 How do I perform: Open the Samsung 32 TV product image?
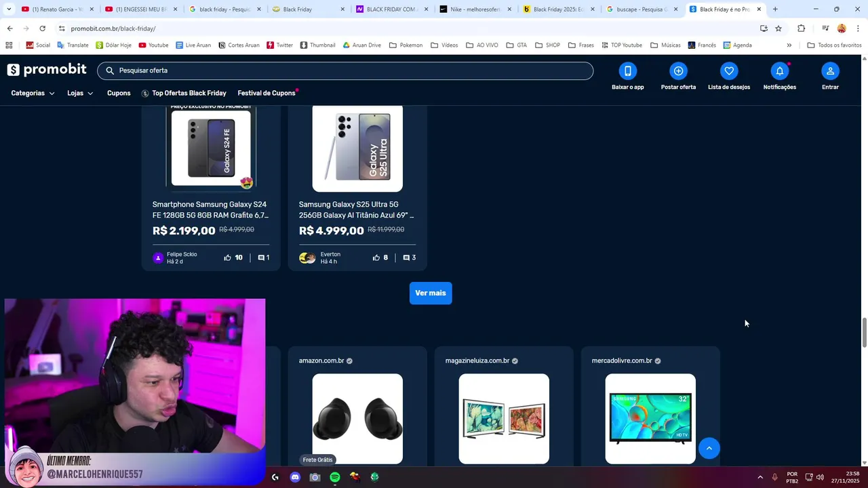tap(650, 419)
